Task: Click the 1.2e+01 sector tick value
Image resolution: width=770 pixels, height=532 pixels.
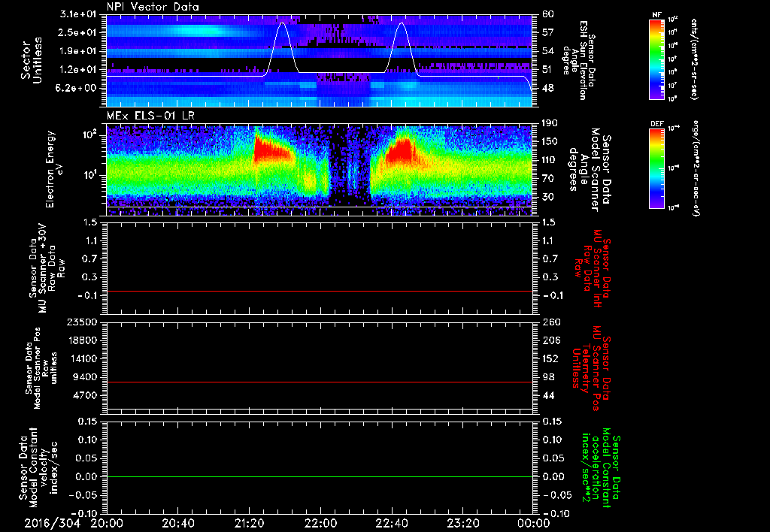Action: click(77, 69)
